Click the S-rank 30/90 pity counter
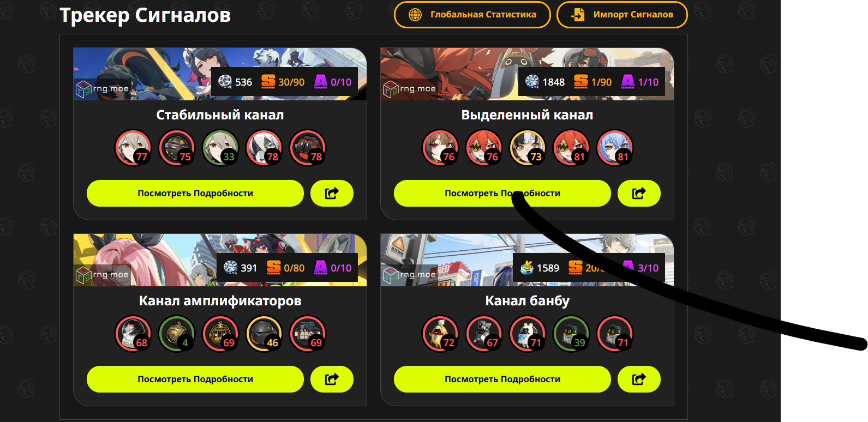This screenshot has width=868, height=422. pyautogui.click(x=283, y=82)
